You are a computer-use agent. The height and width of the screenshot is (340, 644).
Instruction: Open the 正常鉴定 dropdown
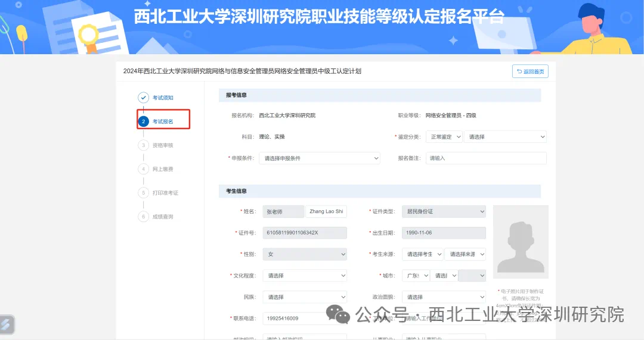point(444,137)
